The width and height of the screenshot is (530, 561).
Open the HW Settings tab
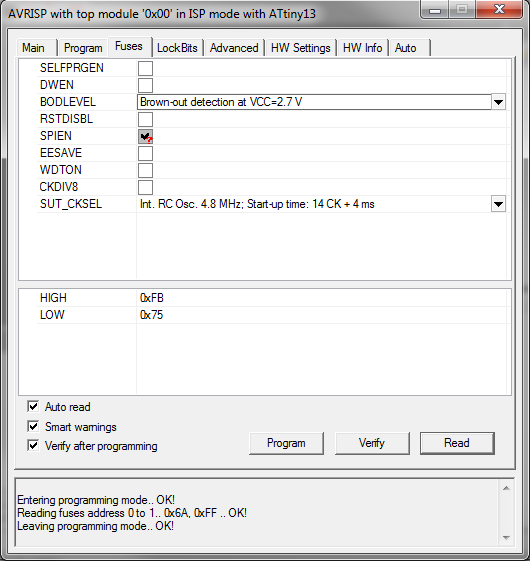click(301, 48)
